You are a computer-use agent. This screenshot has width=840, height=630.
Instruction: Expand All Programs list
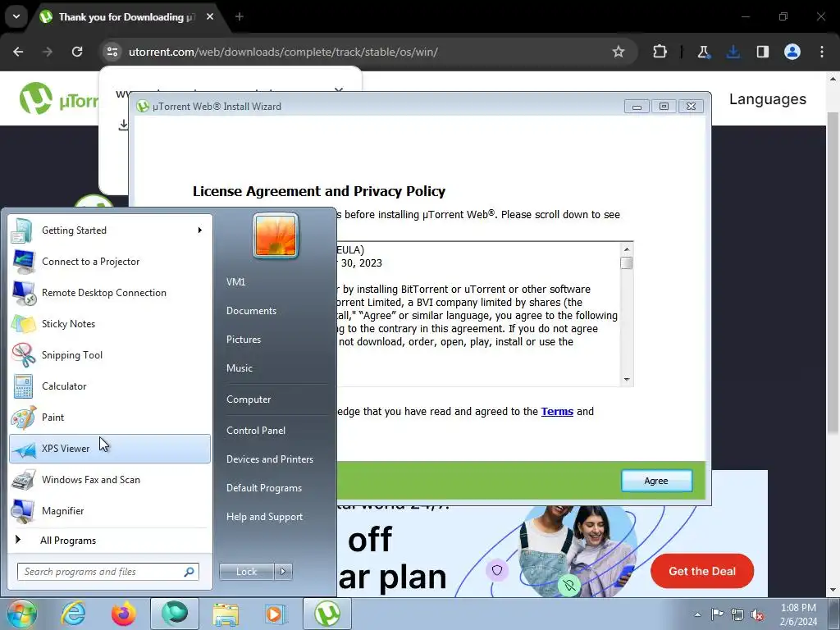point(110,541)
